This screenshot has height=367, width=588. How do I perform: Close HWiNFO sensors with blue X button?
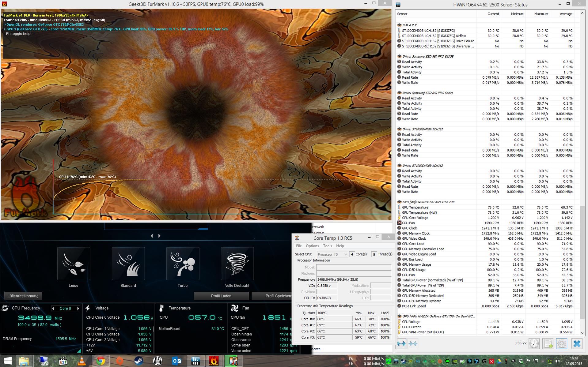point(577,343)
